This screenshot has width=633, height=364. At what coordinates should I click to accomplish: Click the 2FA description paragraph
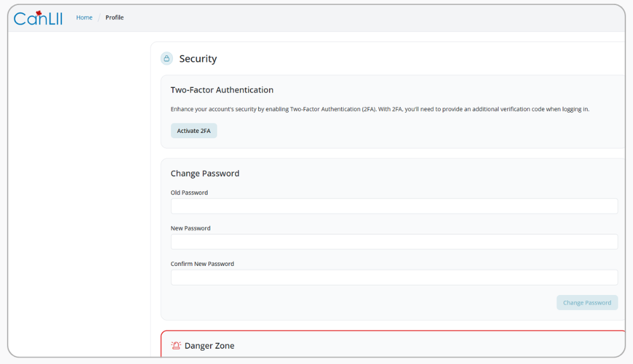(x=380, y=110)
